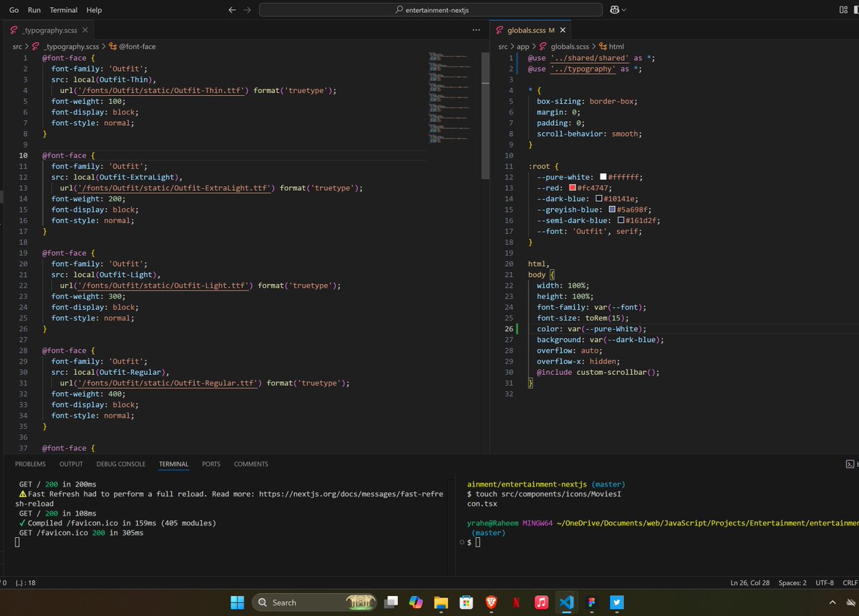Follow the '../typography' import link

(583, 69)
